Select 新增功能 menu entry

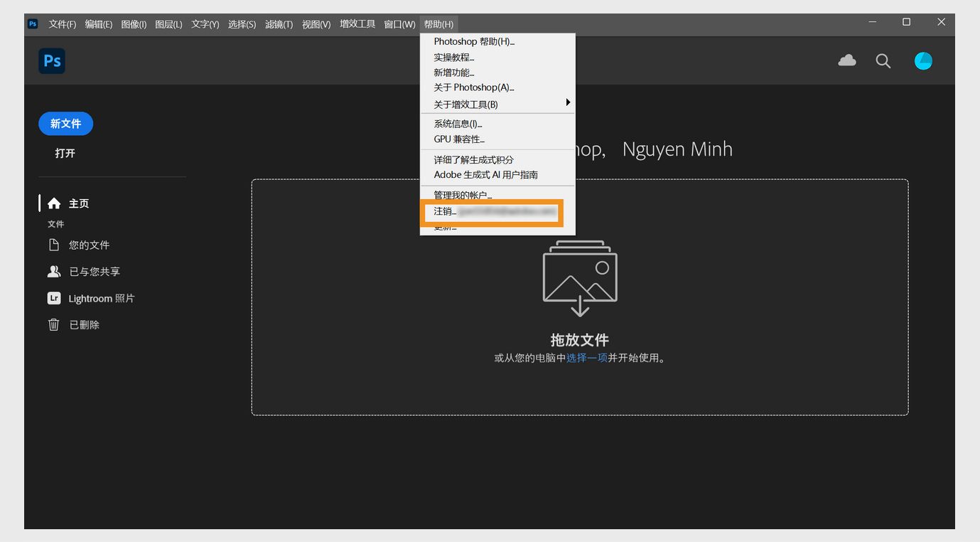coord(497,73)
